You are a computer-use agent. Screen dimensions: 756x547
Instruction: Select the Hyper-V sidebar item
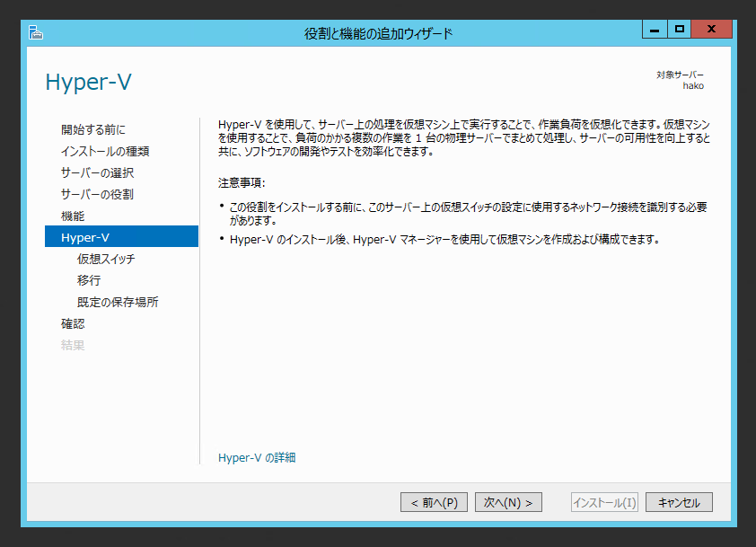tap(121, 236)
